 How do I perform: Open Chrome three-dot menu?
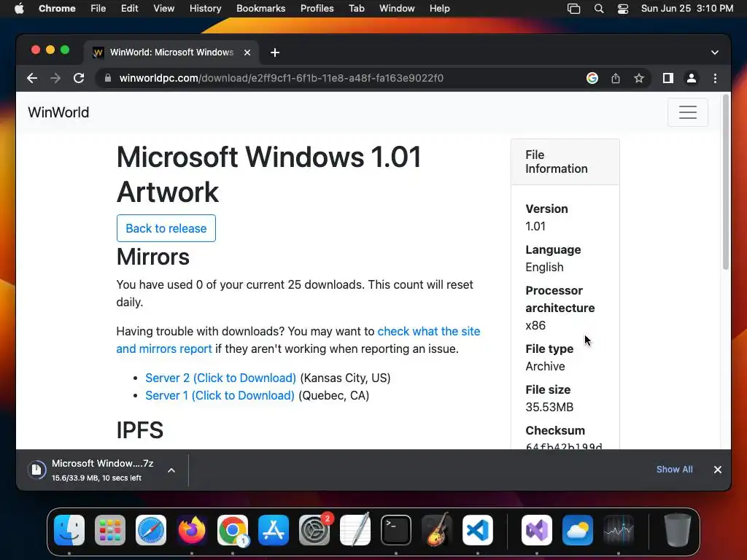coord(715,78)
